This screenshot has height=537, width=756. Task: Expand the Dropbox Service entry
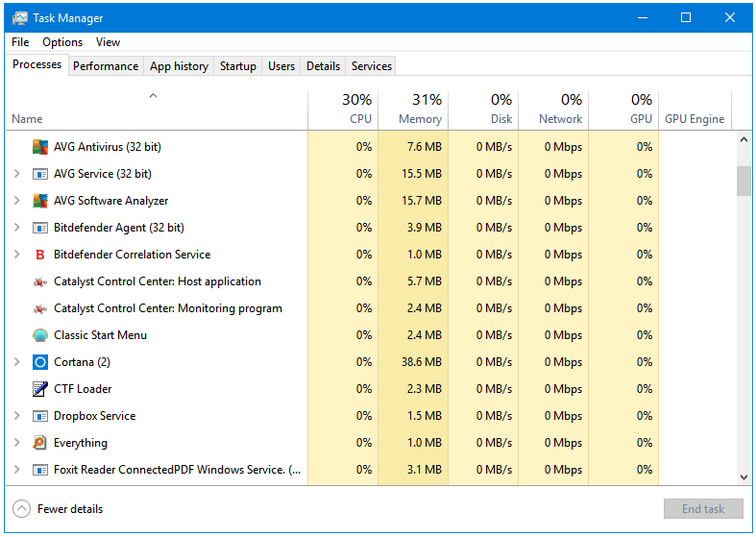point(16,416)
